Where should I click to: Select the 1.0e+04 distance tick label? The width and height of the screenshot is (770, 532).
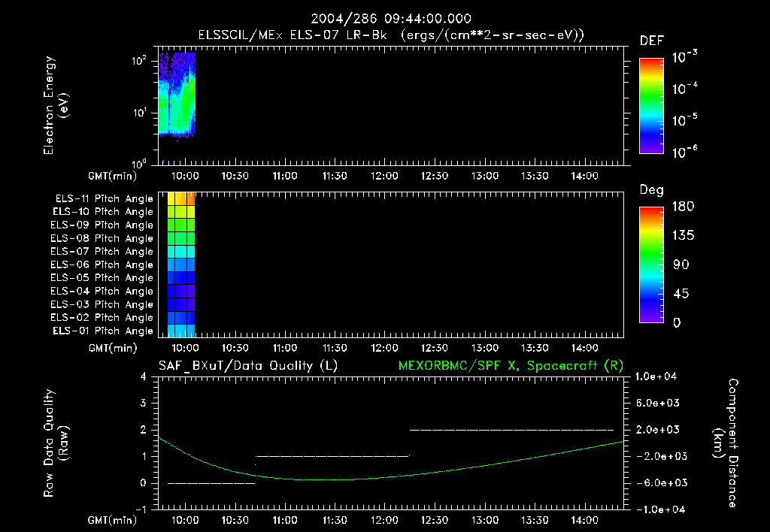click(656, 376)
